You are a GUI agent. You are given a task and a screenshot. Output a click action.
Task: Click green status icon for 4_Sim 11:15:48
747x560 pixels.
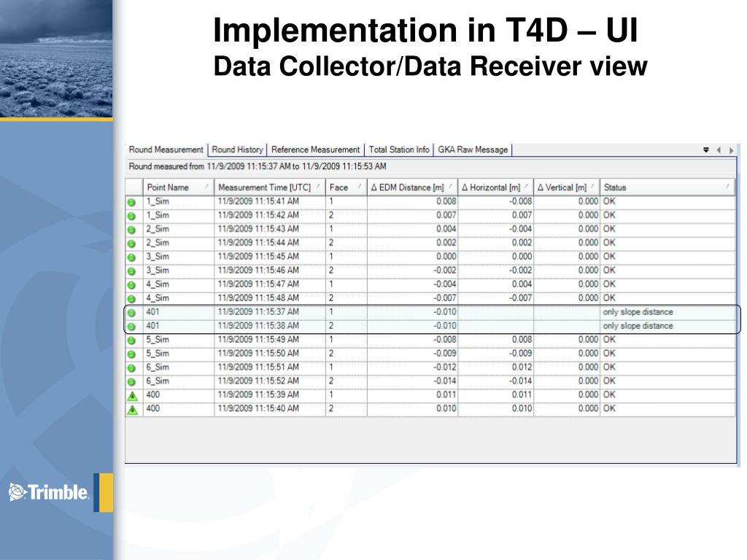[x=132, y=299]
